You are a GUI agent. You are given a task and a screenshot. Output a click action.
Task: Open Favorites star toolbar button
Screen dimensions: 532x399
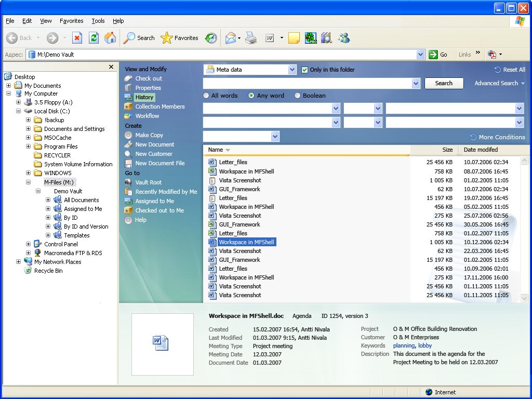click(x=179, y=38)
